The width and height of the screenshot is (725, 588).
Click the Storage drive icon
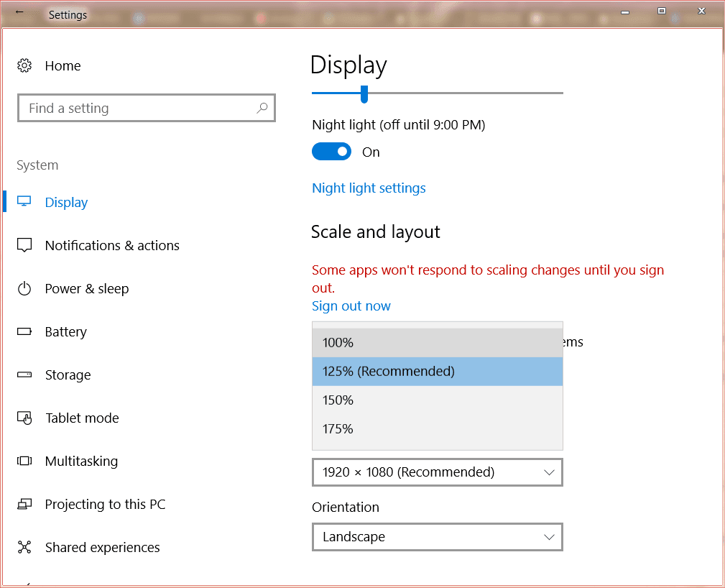24,375
